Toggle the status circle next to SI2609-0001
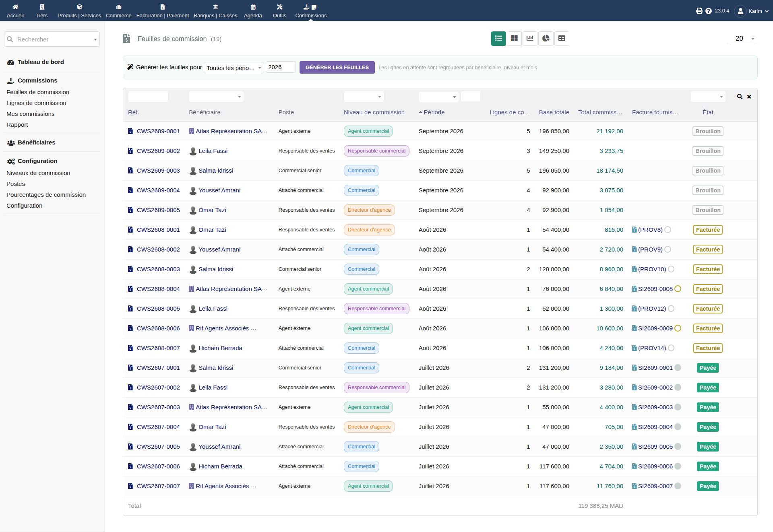The height and width of the screenshot is (532, 773). tap(678, 368)
